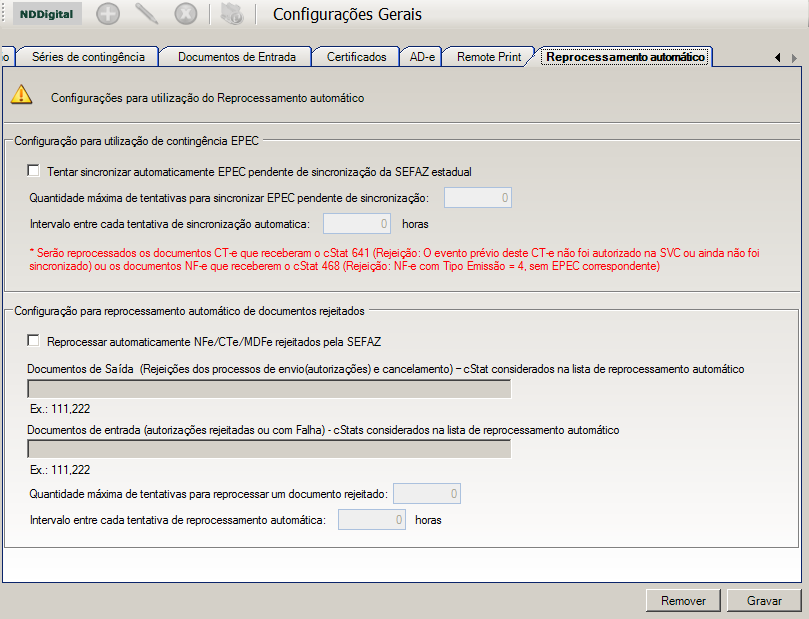Viewport: 809px width, 619px height.
Task: Click 'Configuração para reprocessamento automático de documentos rejeitados' label
Action: pos(189,311)
